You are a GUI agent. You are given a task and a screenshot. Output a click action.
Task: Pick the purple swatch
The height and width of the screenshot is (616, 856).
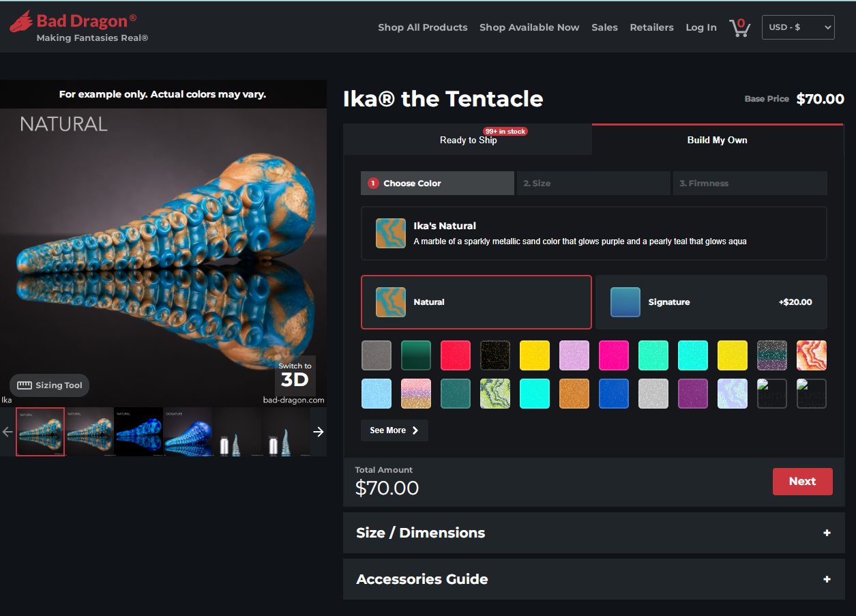pos(693,394)
